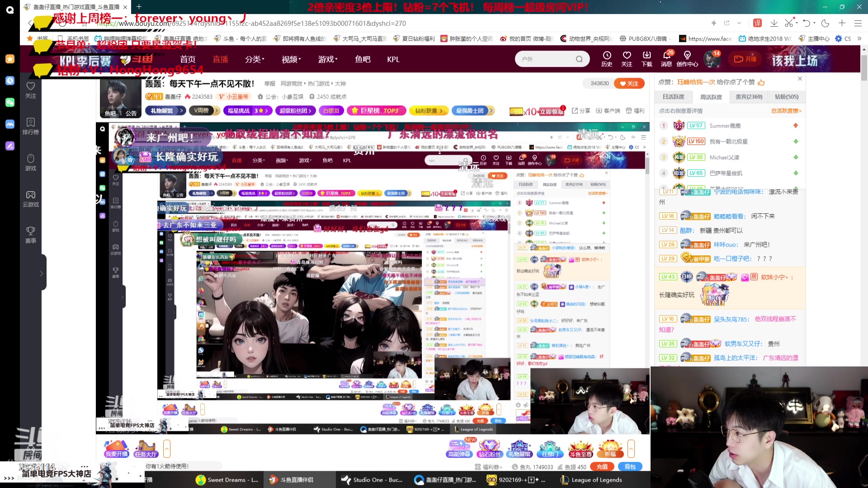Expand collapsed left sidebar arrow handle
868x488 pixels.
pyautogui.click(x=41, y=273)
